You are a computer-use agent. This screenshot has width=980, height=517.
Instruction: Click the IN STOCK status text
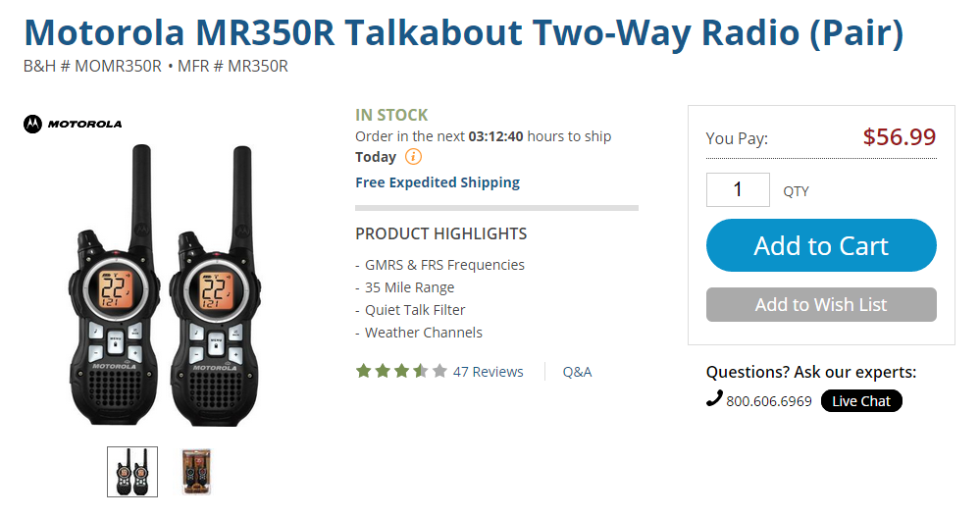click(391, 115)
